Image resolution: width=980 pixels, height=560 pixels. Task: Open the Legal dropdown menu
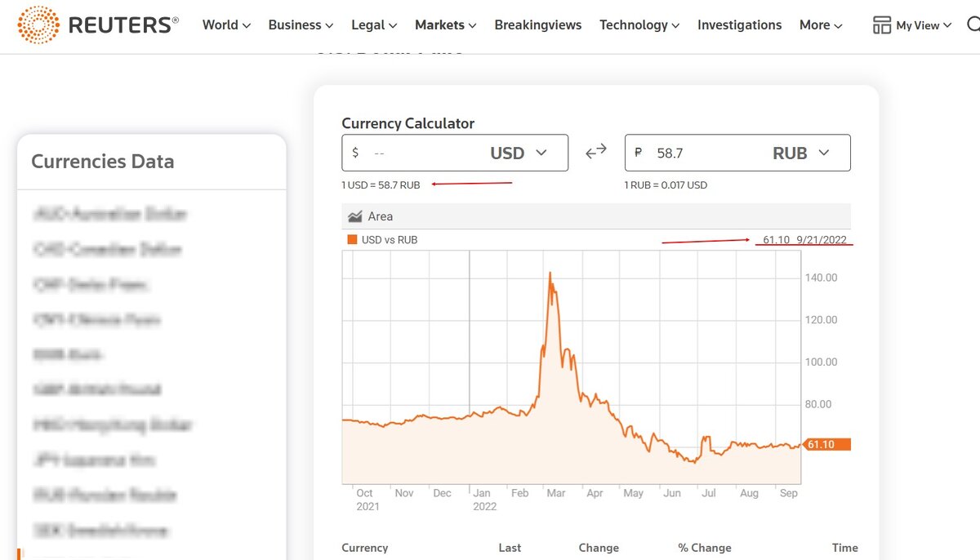pos(374,25)
